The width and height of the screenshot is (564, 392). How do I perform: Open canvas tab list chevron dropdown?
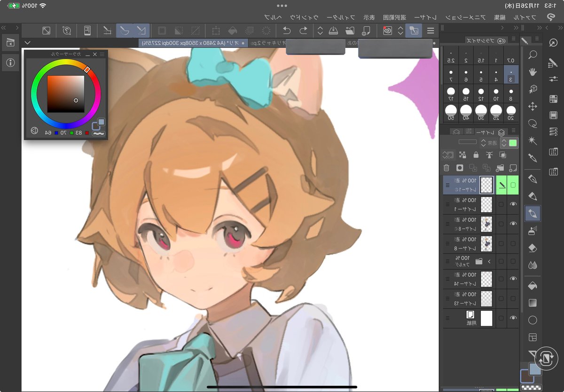[x=27, y=43]
